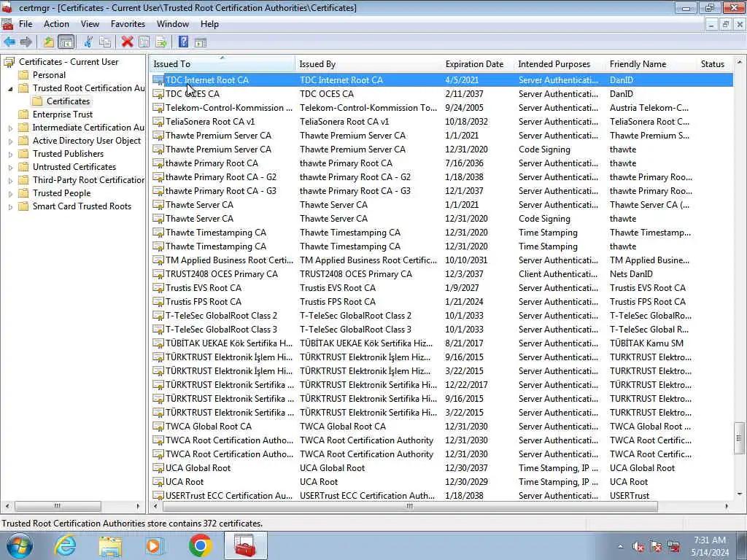Collapse Trusted Root Certification Authorities node

pyautogui.click(x=10, y=88)
